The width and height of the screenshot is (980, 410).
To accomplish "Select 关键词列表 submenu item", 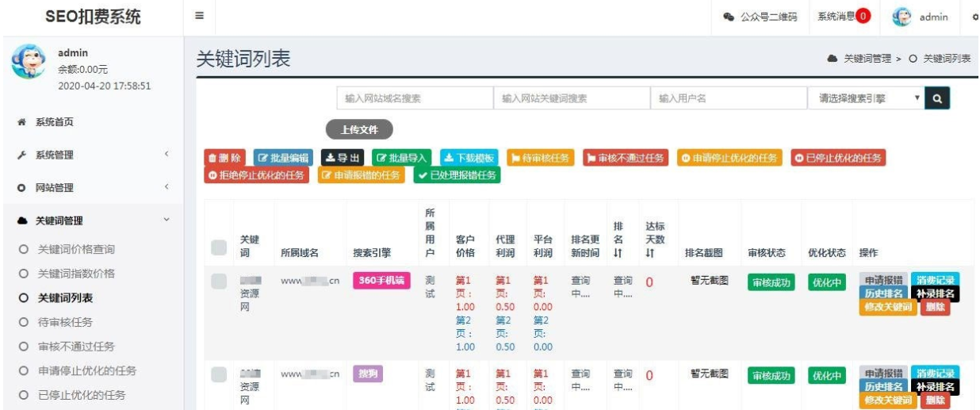I will pyautogui.click(x=65, y=298).
